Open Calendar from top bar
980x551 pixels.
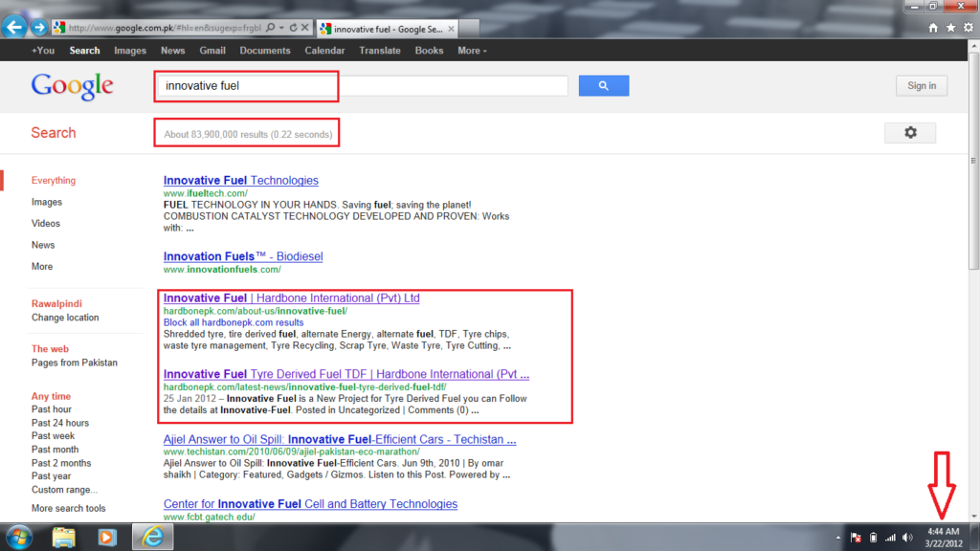324,51
